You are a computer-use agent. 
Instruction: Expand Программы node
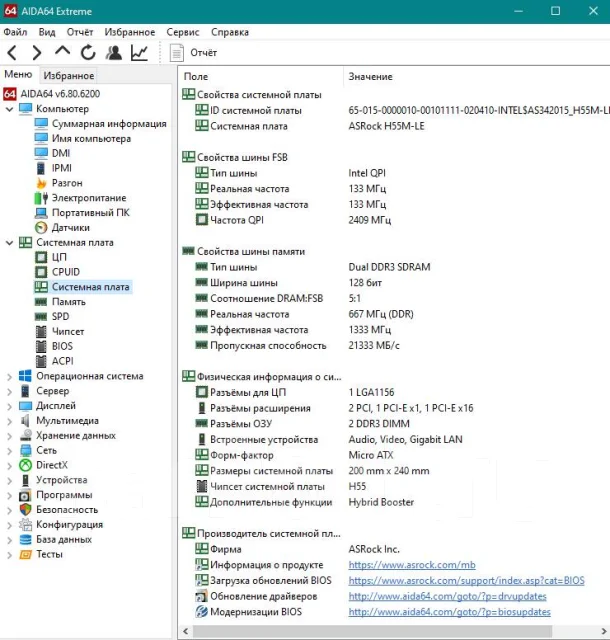pyautogui.click(x=9, y=495)
